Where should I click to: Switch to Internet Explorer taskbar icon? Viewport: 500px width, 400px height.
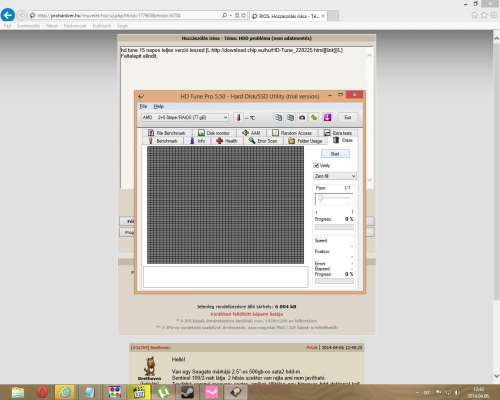pos(65,392)
